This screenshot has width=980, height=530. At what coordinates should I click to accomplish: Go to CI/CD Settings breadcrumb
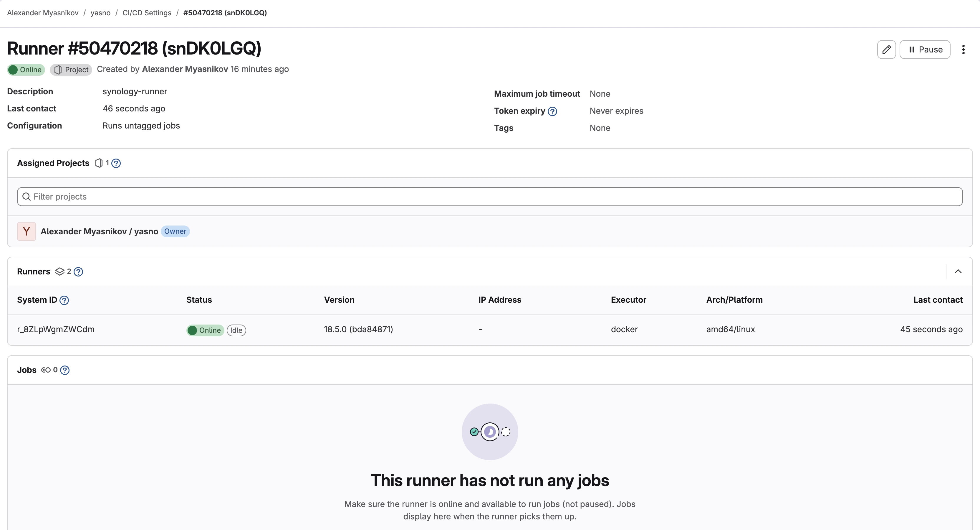point(147,13)
